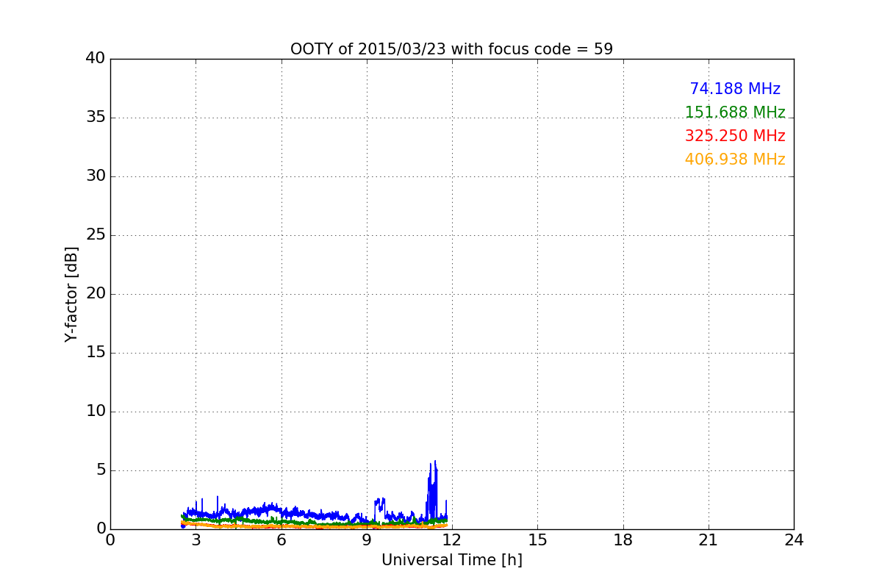This screenshot has width=882, height=588.
Task: Click the x-axis tick label 15
Action: coord(537,540)
